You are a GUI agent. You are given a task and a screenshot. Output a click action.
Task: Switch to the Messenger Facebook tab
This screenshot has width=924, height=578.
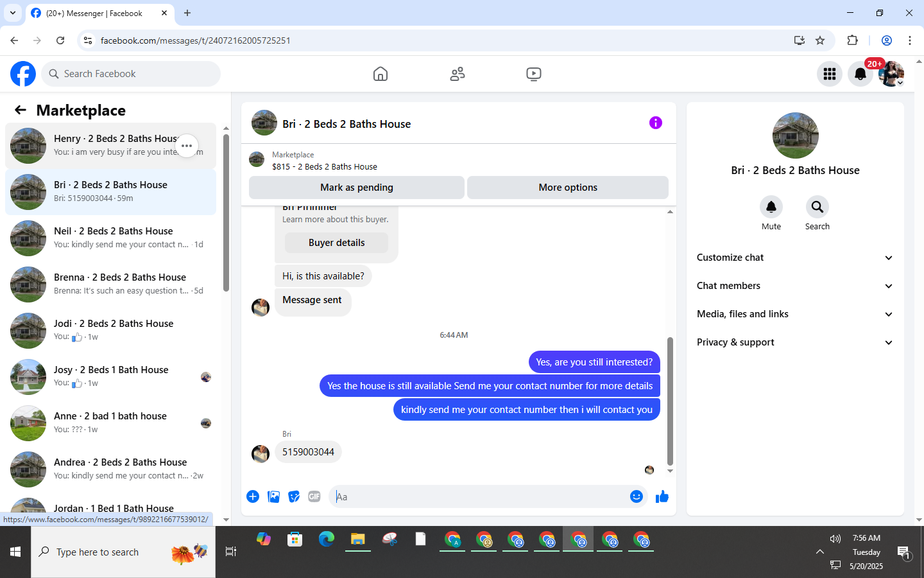click(99, 13)
